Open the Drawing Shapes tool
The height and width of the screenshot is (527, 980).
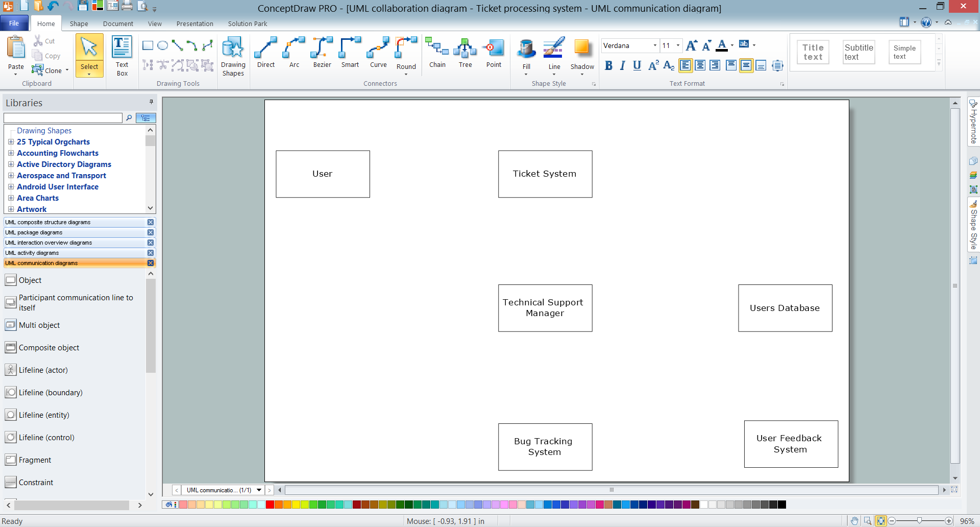pyautogui.click(x=233, y=56)
